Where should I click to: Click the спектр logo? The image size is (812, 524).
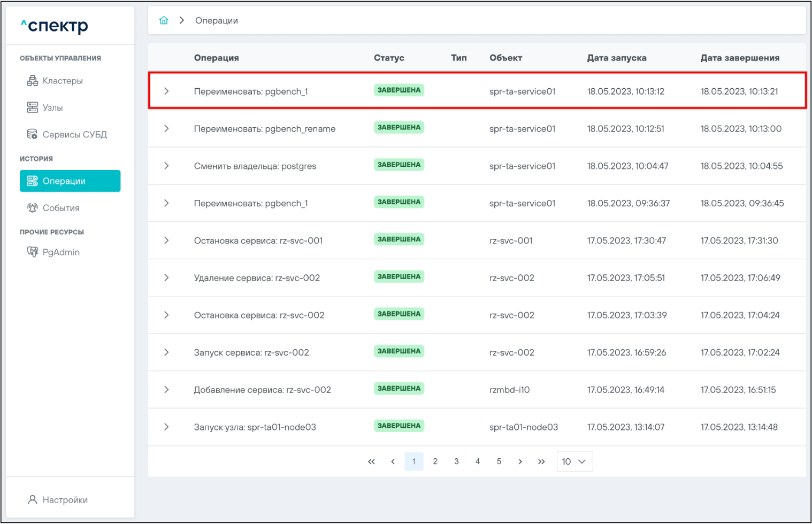(55, 26)
